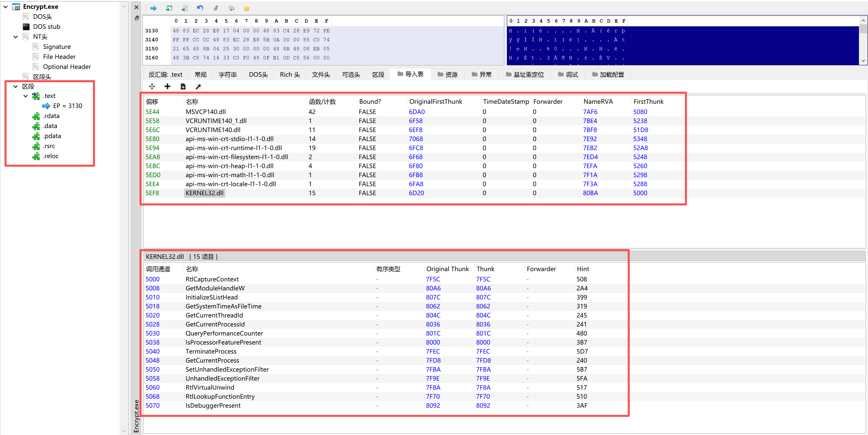
Task: Collapse the Encrypt.exe root tree node
Action: (x=6, y=7)
